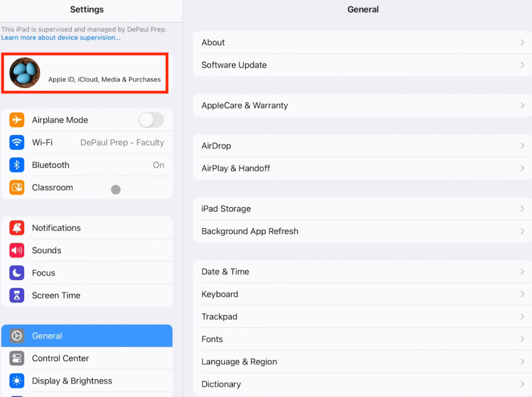Click the chevron on the About row
Screen dimensions: 532x397
(x=522, y=43)
